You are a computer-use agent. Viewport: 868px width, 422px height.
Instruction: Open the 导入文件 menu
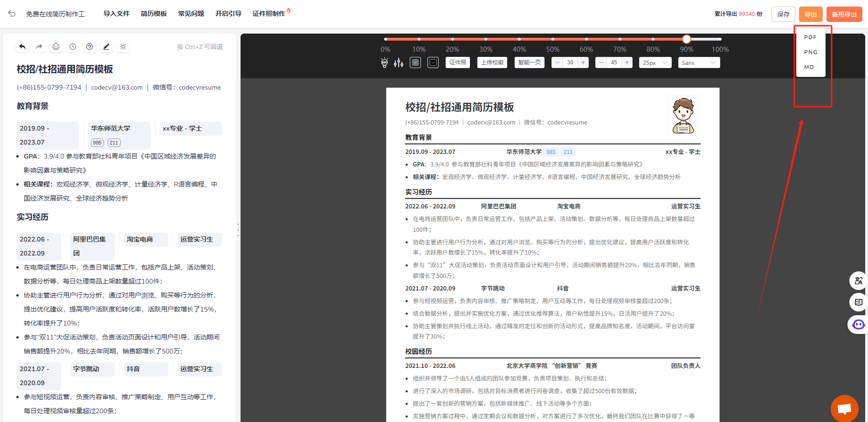click(x=117, y=14)
